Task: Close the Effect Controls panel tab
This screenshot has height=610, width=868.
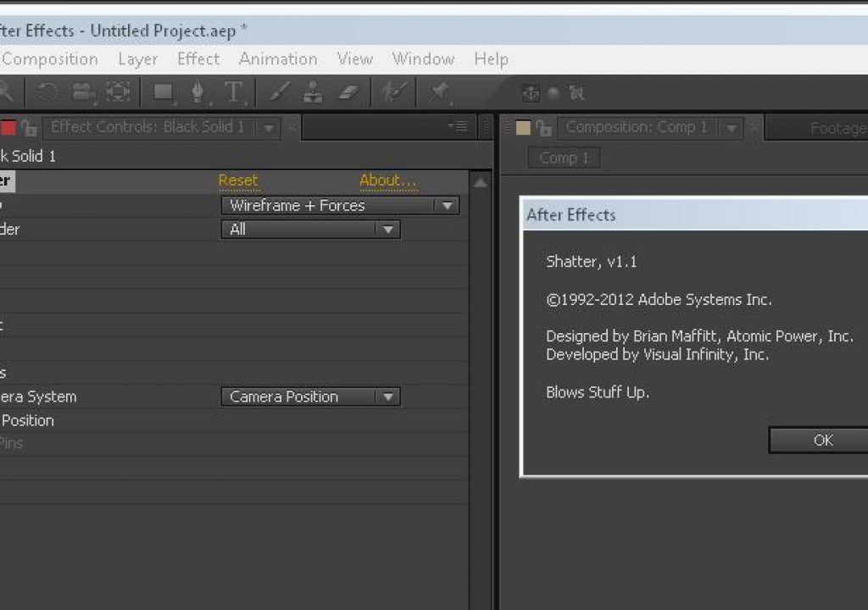Action: click(x=292, y=128)
